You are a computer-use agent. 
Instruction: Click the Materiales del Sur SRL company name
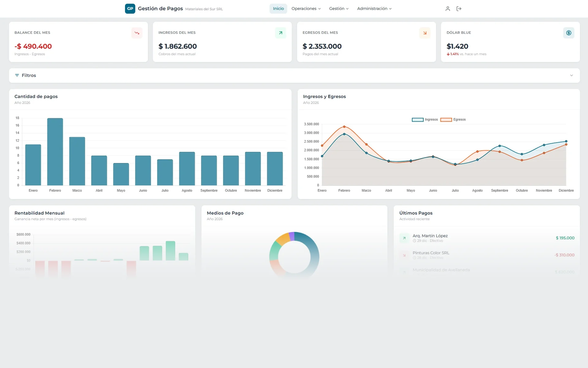click(x=204, y=9)
